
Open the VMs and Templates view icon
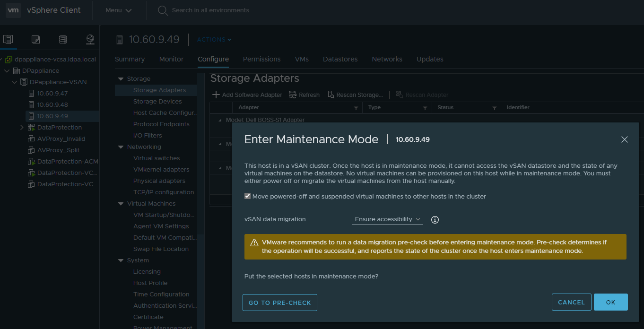pyautogui.click(x=35, y=40)
